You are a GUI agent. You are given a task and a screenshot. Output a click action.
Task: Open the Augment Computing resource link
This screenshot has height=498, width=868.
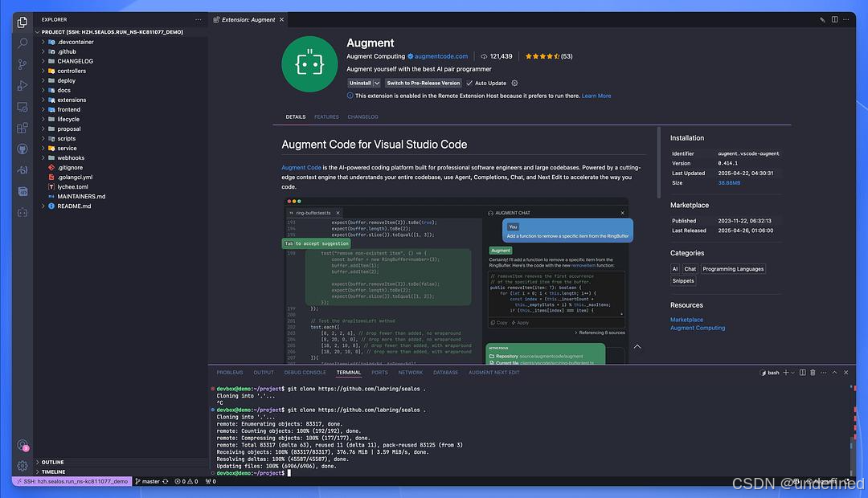point(698,329)
